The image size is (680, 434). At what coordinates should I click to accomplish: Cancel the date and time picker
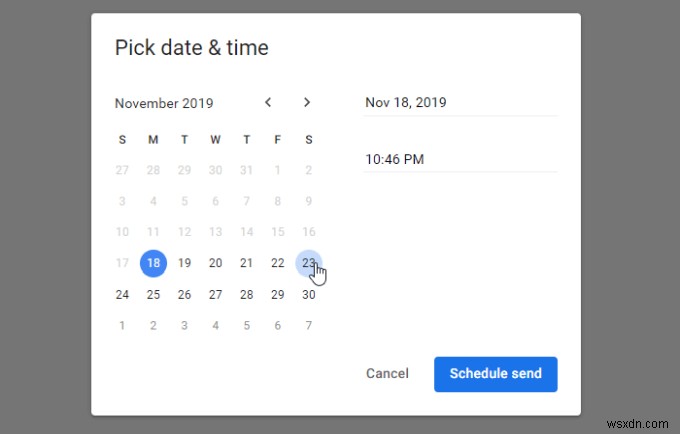pyautogui.click(x=387, y=374)
